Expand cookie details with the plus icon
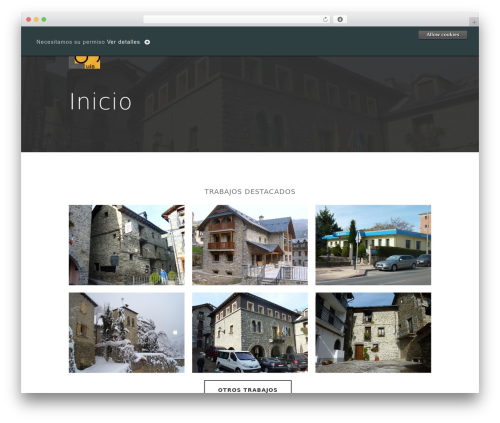This screenshot has height=423, width=500. point(147,42)
